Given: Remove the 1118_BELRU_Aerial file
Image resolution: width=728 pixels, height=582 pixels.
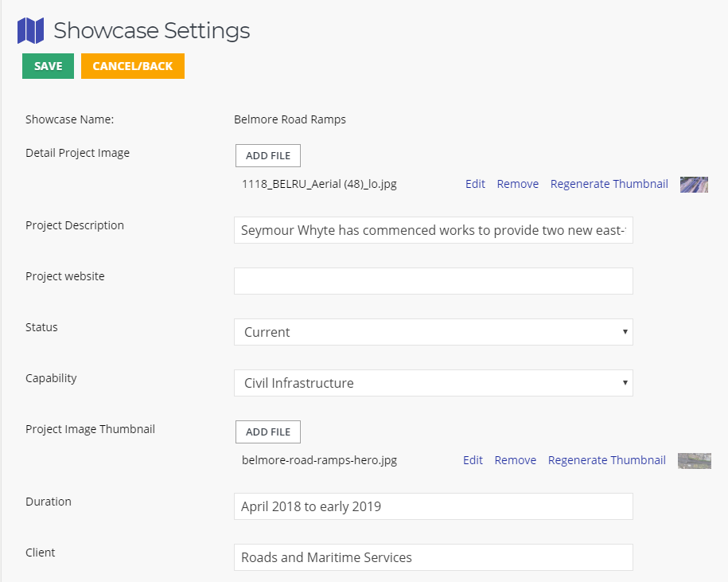Looking at the screenshot, I should tap(518, 184).
